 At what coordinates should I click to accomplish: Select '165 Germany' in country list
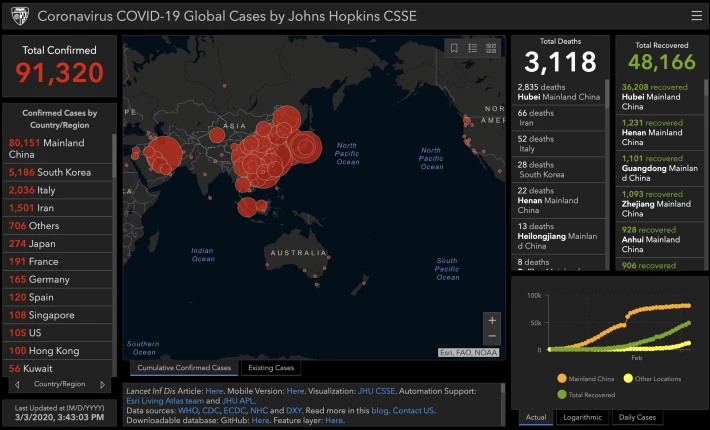[x=58, y=279]
